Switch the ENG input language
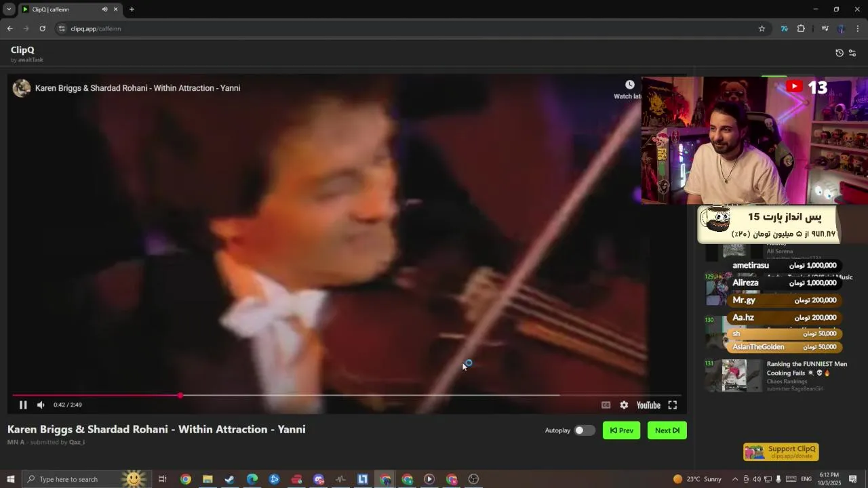Image resolution: width=868 pixels, height=488 pixels. click(x=806, y=479)
